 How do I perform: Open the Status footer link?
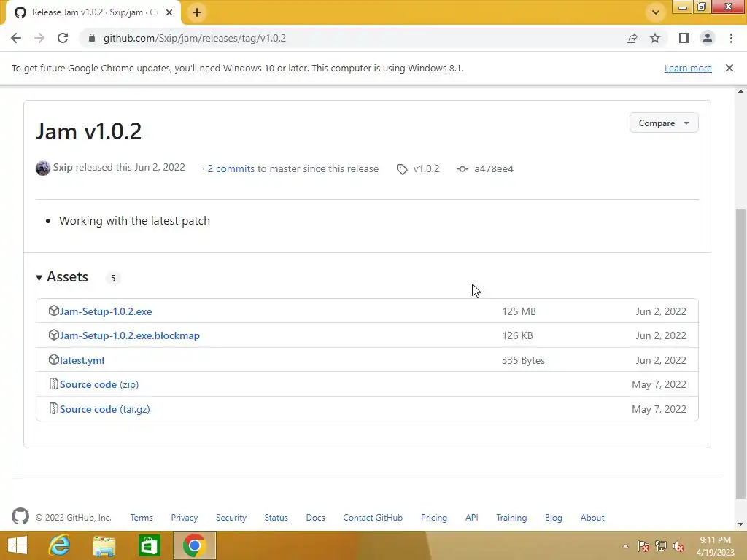tap(276, 518)
